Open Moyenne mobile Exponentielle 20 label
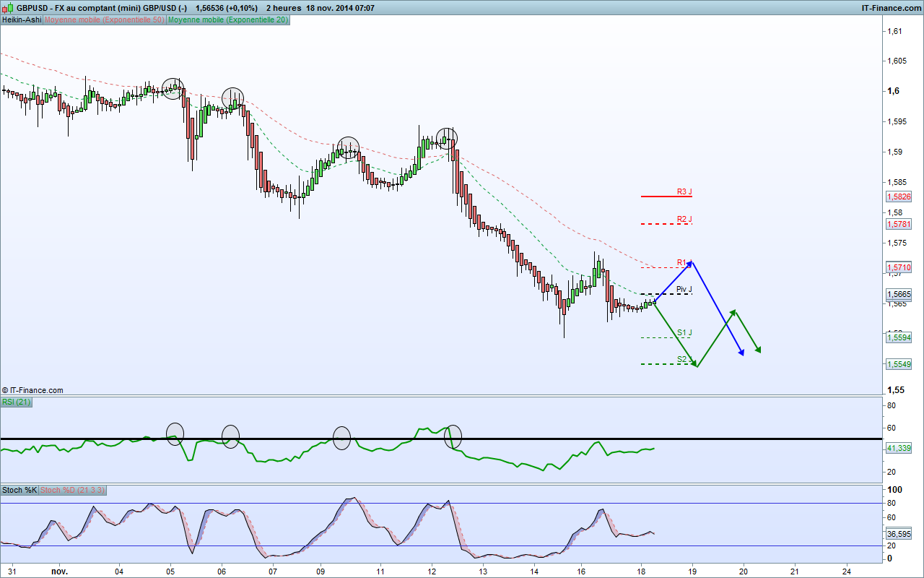Viewport: 924px width, 578px height. 228,20
